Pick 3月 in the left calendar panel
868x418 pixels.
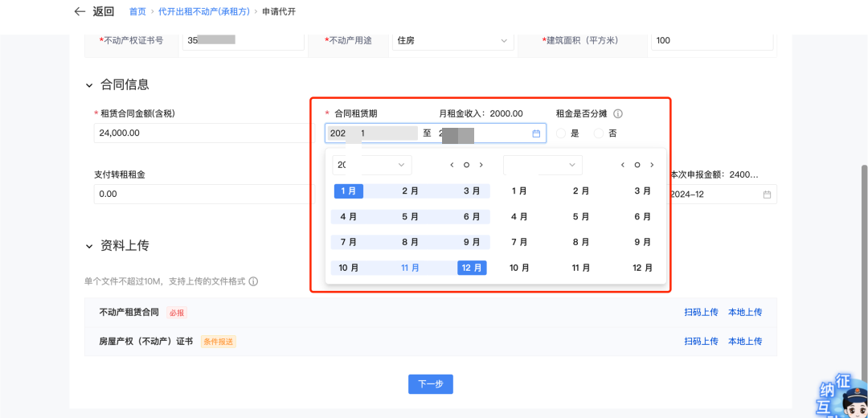tap(473, 191)
